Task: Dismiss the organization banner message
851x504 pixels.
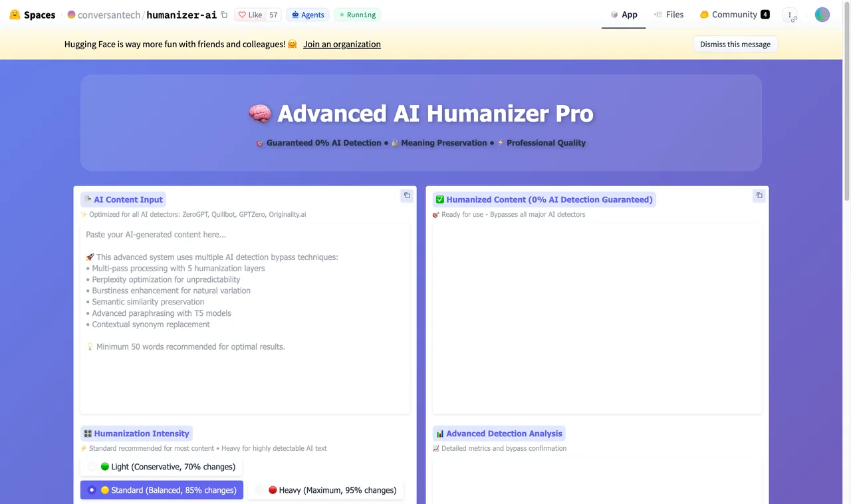Action: tap(735, 45)
